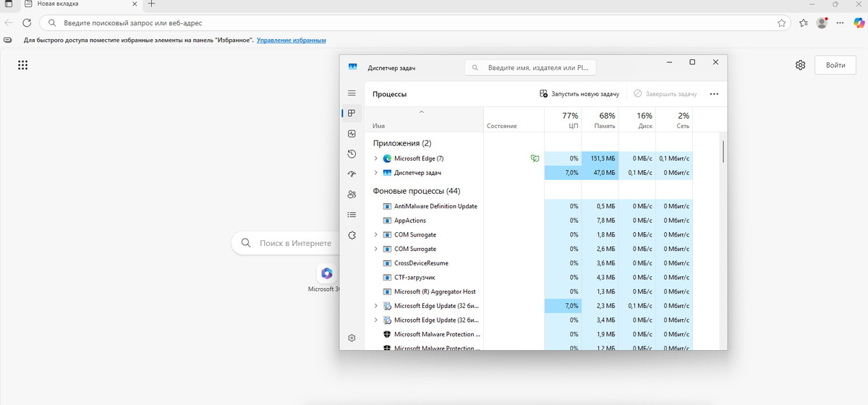
Task: Click the Фоновые процессы (44) group header
Action: pyautogui.click(x=417, y=191)
